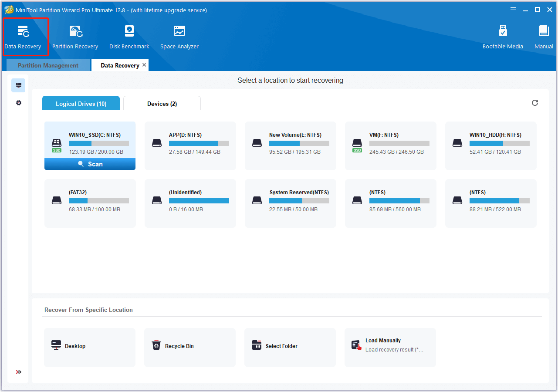
Task: Click Load Manually recovery result option
Action: click(390, 348)
